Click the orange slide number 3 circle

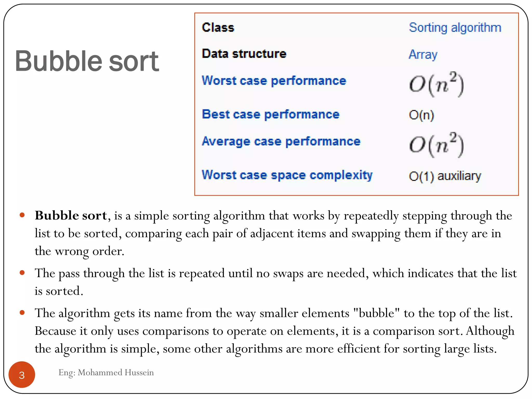tap(22, 375)
